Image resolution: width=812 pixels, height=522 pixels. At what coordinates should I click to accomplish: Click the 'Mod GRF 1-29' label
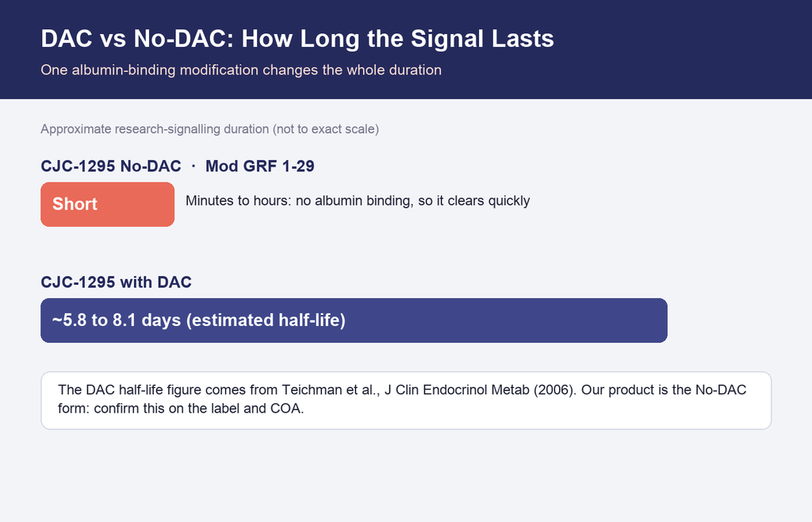pos(259,167)
